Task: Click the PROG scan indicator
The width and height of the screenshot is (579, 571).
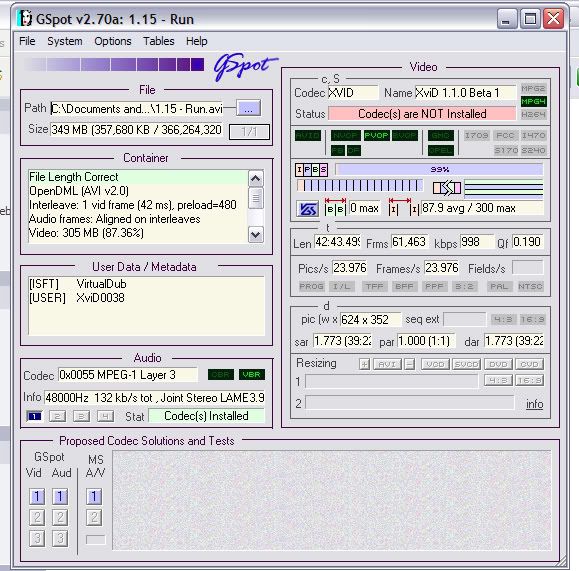Action: [311, 286]
